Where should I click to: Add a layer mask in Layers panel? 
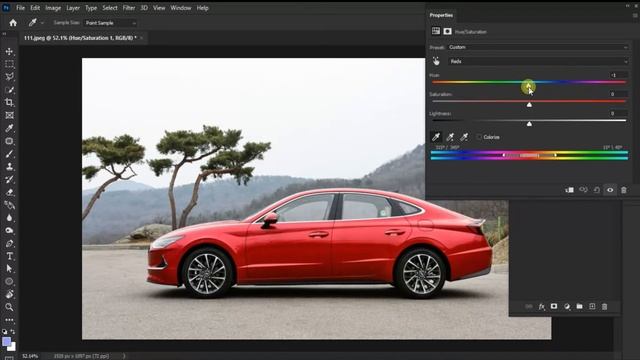[x=554, y=306]
